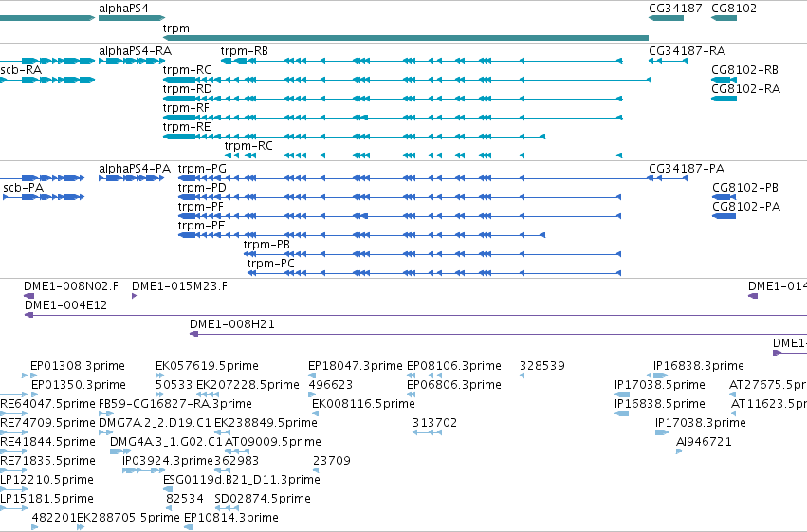Select transcript label trpm-RC
The height and width of the screenshot is (532, 807).
[x=248, y=146]
